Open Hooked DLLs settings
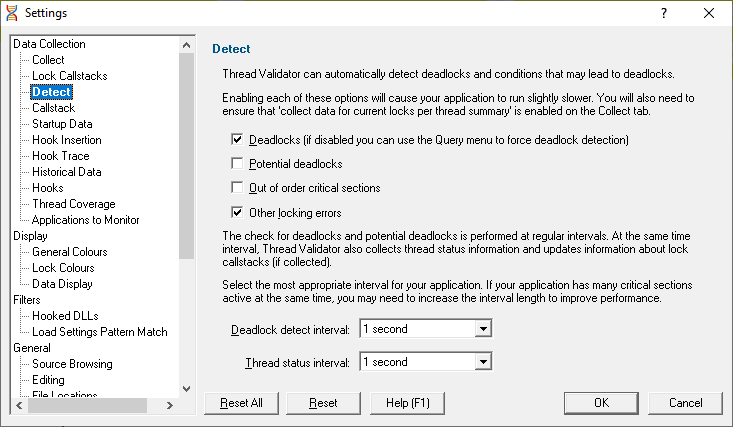The height and width of the screenshot is (427, 733). (65, 316)
